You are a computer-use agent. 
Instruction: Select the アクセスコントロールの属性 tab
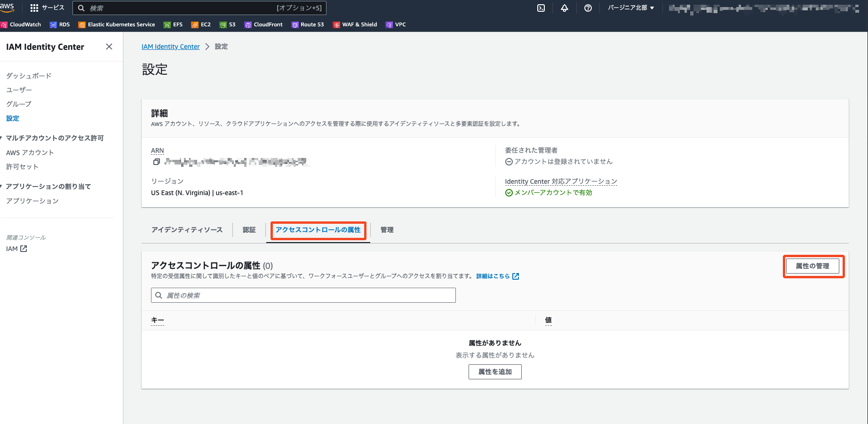tap(318, 230)
